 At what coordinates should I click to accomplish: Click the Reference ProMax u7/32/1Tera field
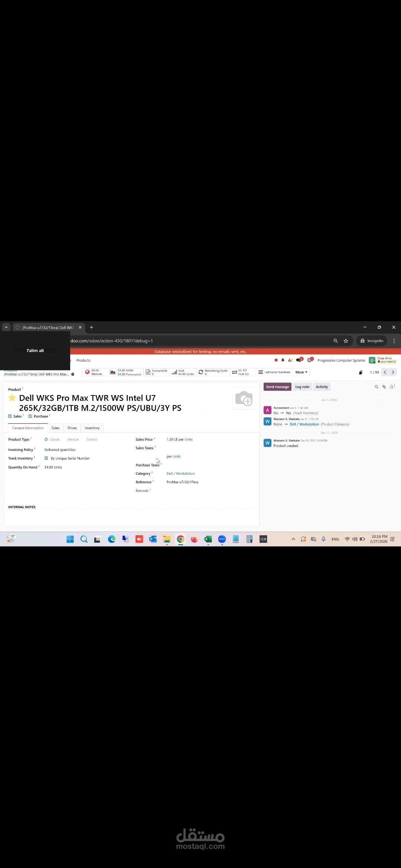(182, 482)
